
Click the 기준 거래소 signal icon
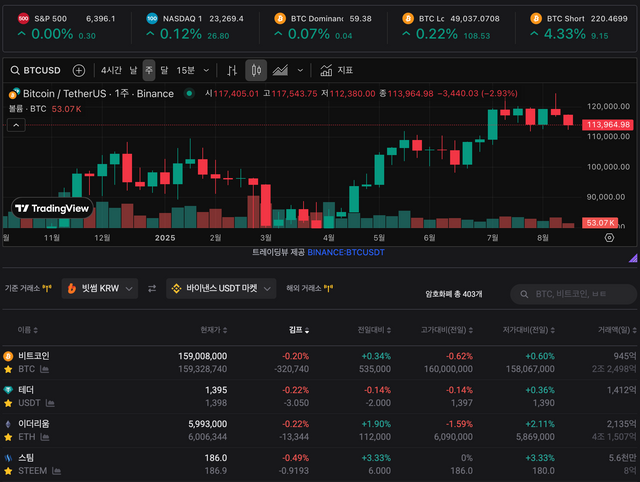click(47, 289)
